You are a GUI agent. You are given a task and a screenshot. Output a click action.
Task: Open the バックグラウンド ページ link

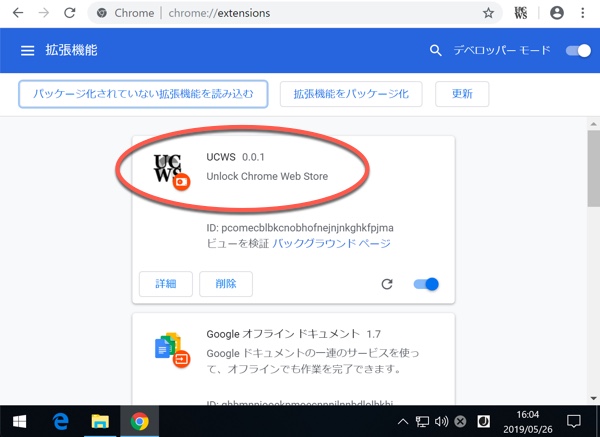(331, 243)
